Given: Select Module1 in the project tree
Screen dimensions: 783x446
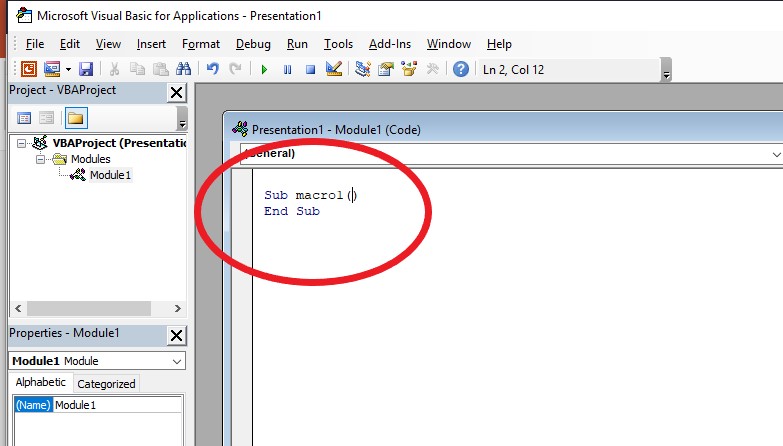Looking at the screenshot, I should 110,175.
